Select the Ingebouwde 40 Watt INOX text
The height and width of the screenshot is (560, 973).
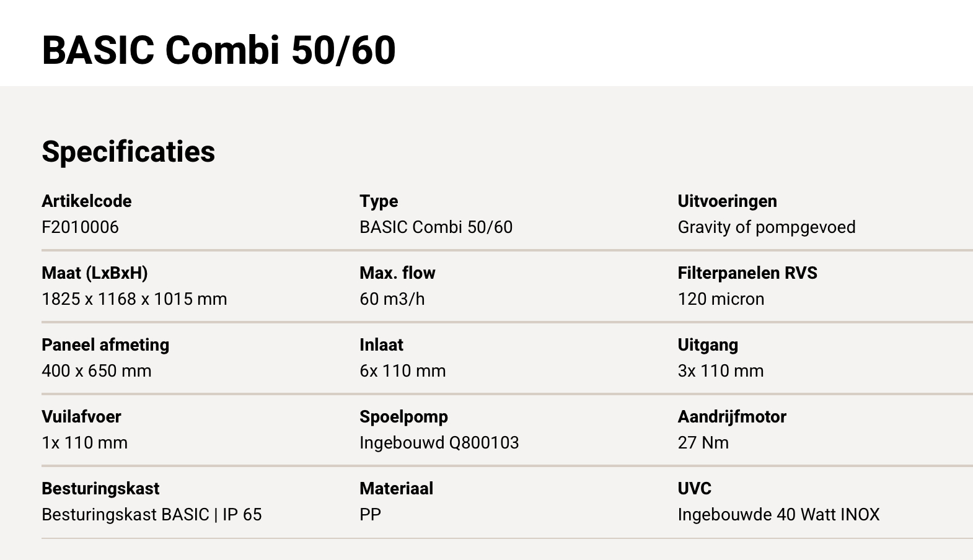778,515
